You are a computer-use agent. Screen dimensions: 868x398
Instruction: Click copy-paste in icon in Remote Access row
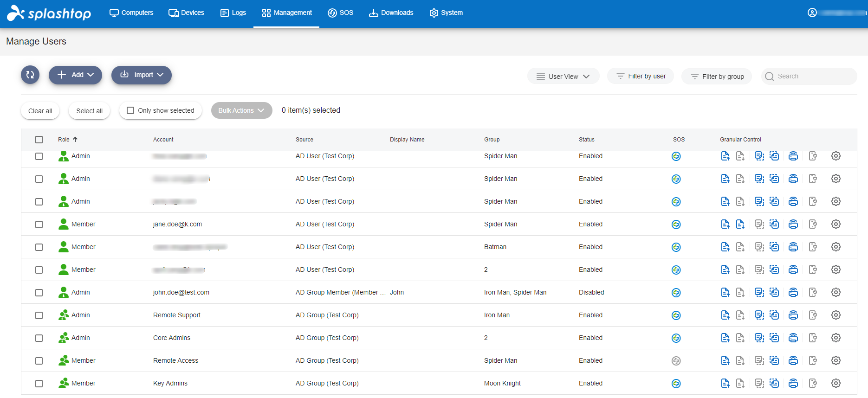tap(774, 360)
